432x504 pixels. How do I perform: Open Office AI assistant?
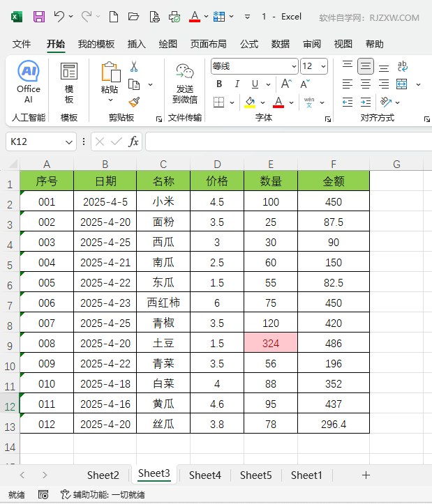(29, 82)
